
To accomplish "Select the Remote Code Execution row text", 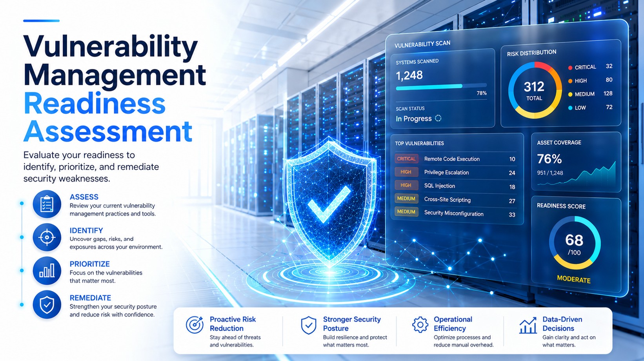I will (452, 159).
